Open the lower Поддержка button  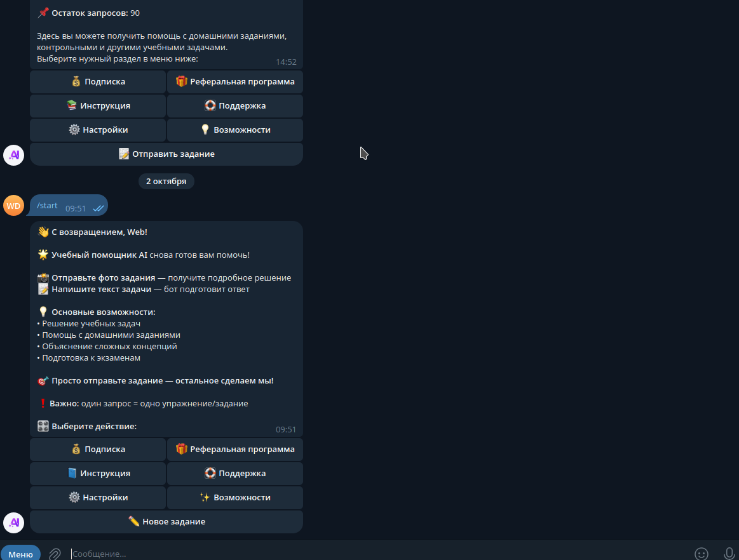click(x=235, y=474)
